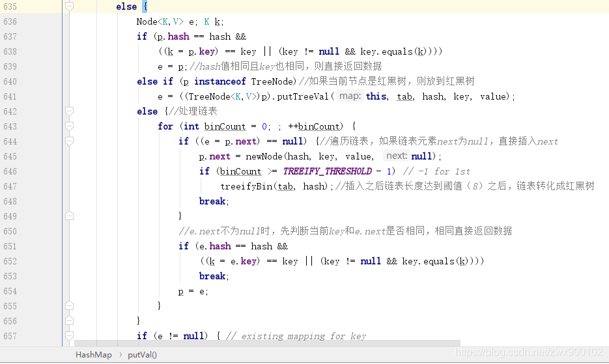Click the 'map:' parameter hint
Screen dimensions: 609x364
coord(350,96)
